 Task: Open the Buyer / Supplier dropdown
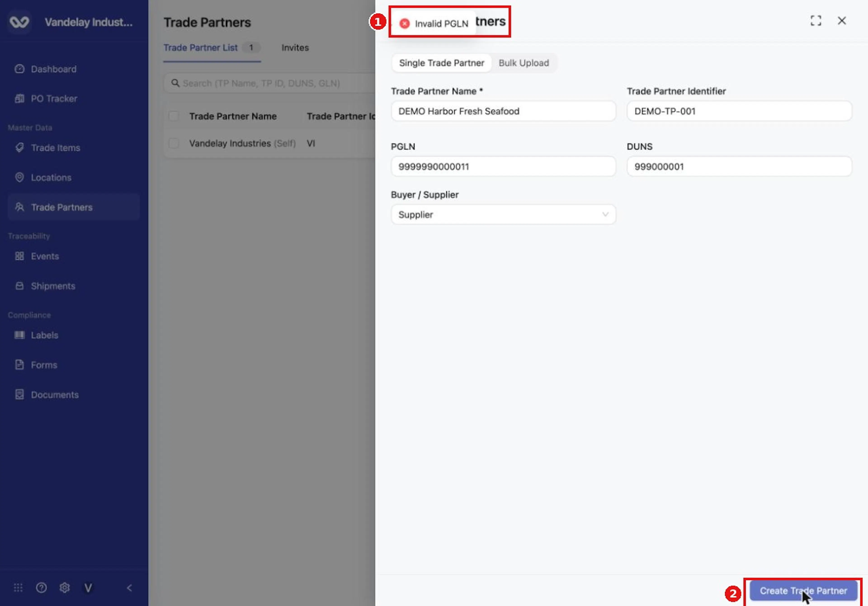coord(503,215)
